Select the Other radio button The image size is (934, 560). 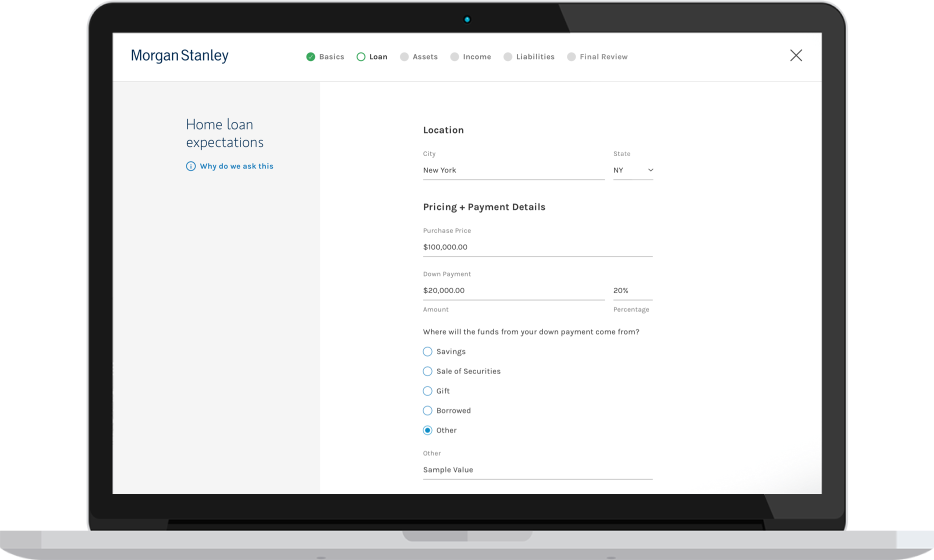coord(427,430)
